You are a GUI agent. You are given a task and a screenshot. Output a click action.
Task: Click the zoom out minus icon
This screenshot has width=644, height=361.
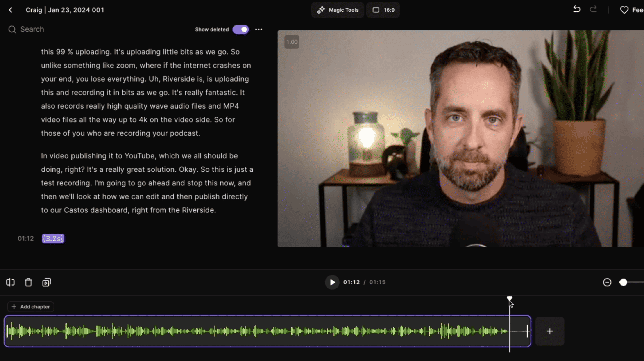click(x=607, y=282)
